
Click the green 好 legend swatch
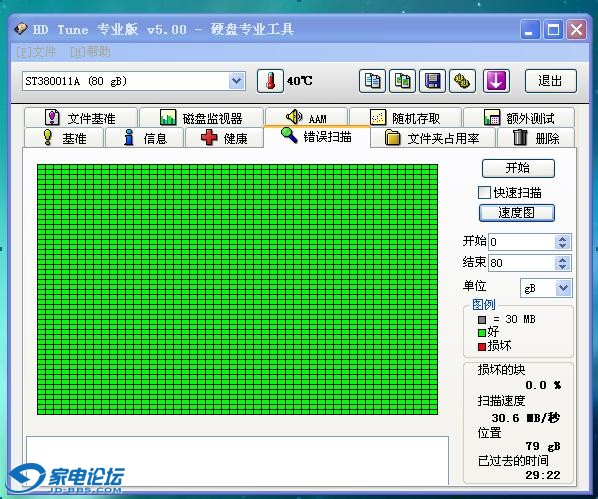pyautogui.click(x=482, y=333)
